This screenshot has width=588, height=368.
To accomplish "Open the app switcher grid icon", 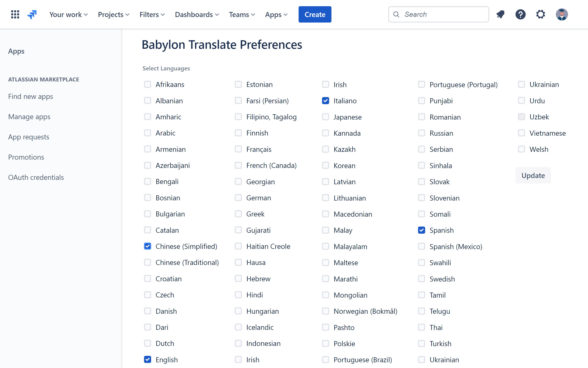I will (x=15, y=14).
